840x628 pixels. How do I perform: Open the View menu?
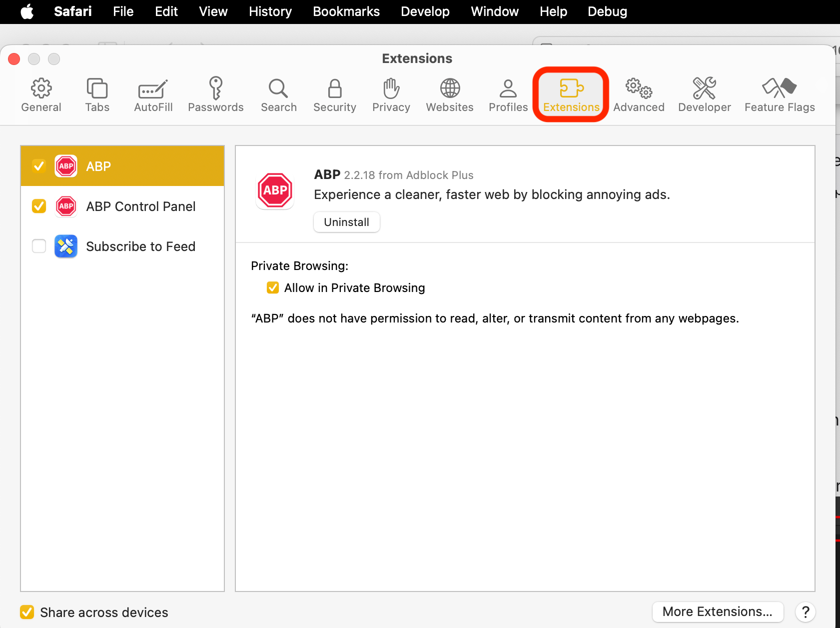point(213,11)
